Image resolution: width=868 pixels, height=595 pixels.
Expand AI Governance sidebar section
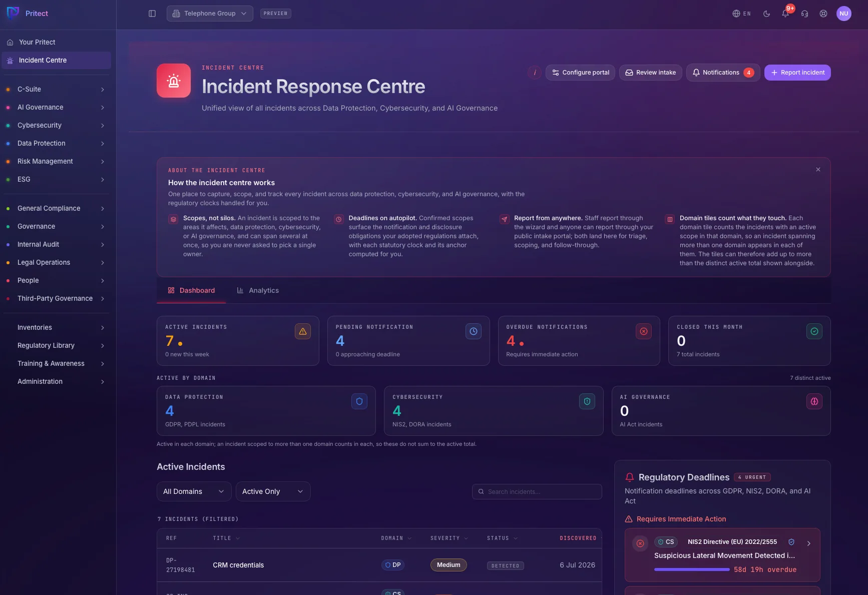pyautogui.click(x=56, y=107)
